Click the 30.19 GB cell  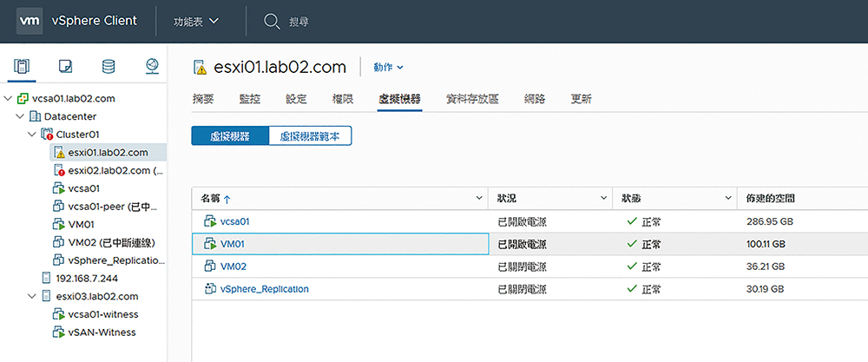click(765, 289)
